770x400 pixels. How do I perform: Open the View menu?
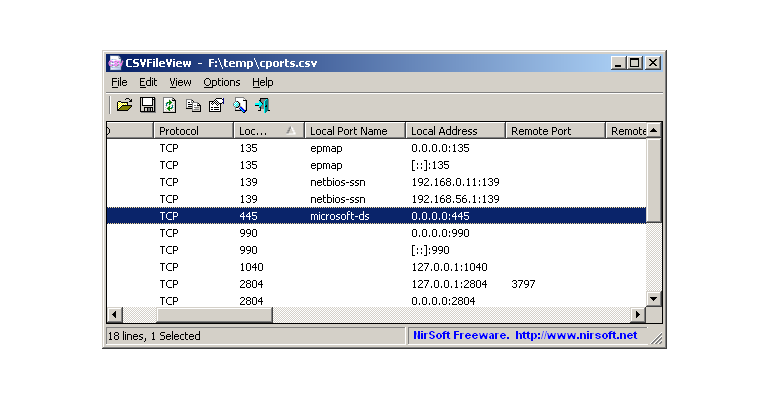(180, 82)
